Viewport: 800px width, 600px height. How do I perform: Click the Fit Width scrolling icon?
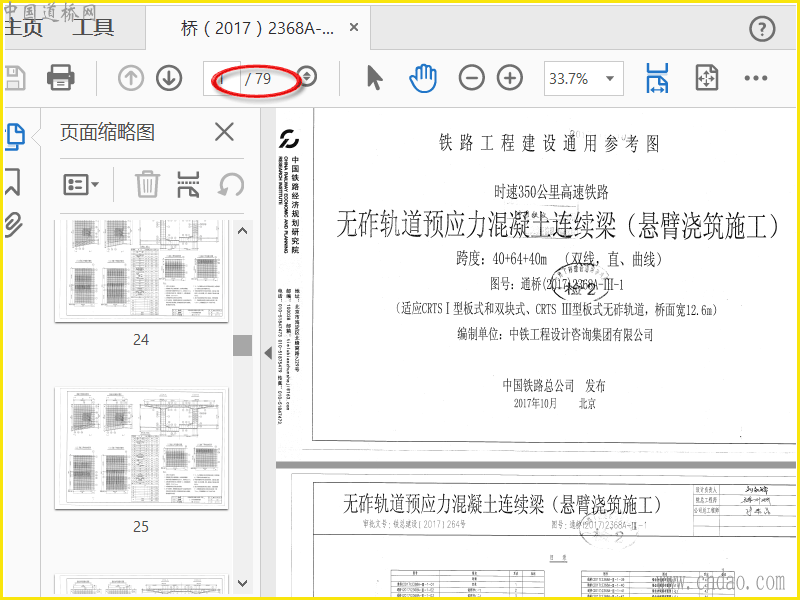point(657,78)
